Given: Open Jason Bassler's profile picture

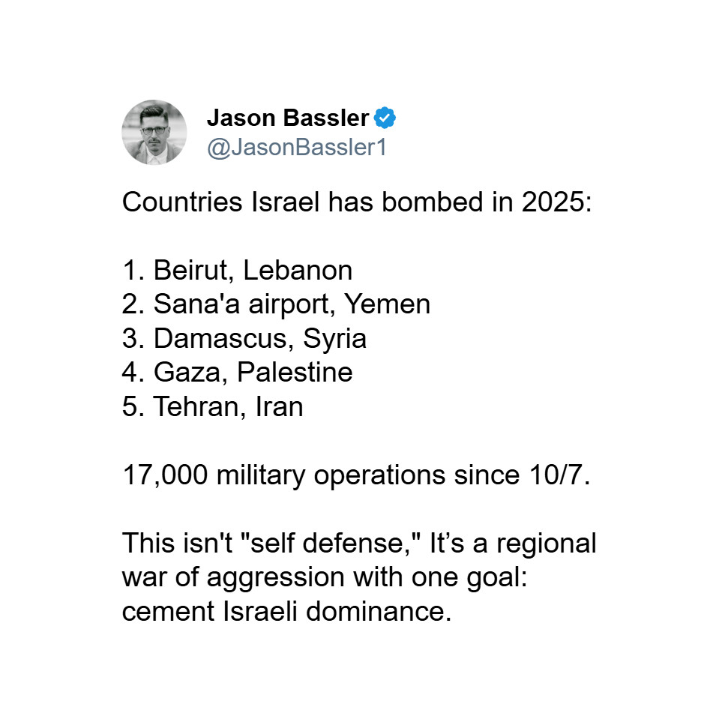Looking at the screenshot, I should [154, 132].
